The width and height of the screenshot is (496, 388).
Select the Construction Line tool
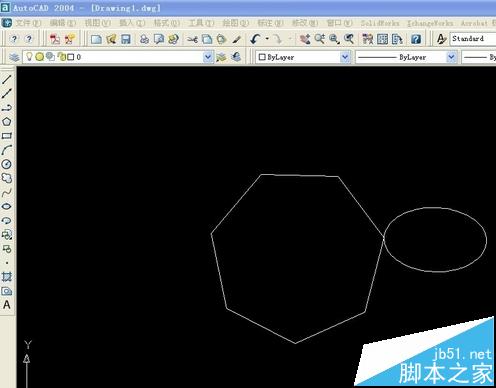point(7,93)
